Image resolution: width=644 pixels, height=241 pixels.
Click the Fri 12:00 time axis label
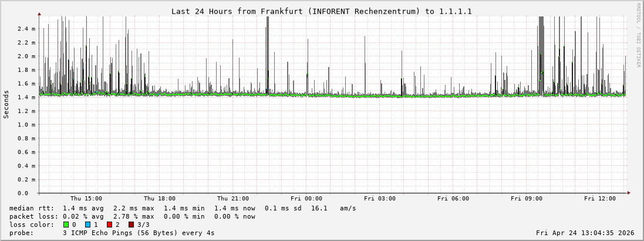click(599, 199)
